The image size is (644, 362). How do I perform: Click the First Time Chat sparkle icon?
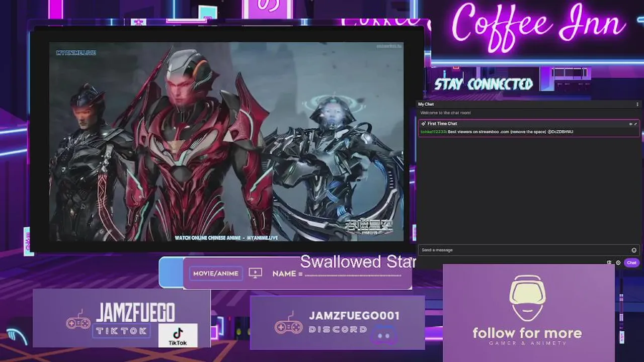pos(424,123)
